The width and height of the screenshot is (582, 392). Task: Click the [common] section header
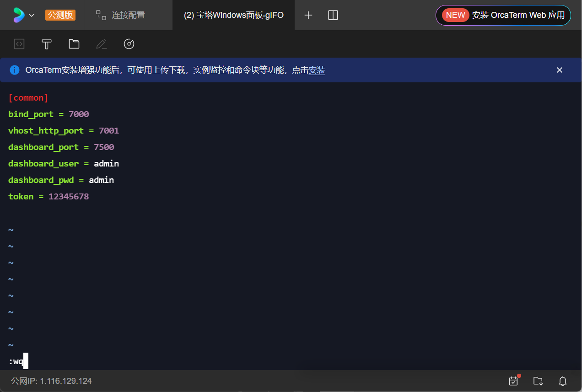click(28, 98)
